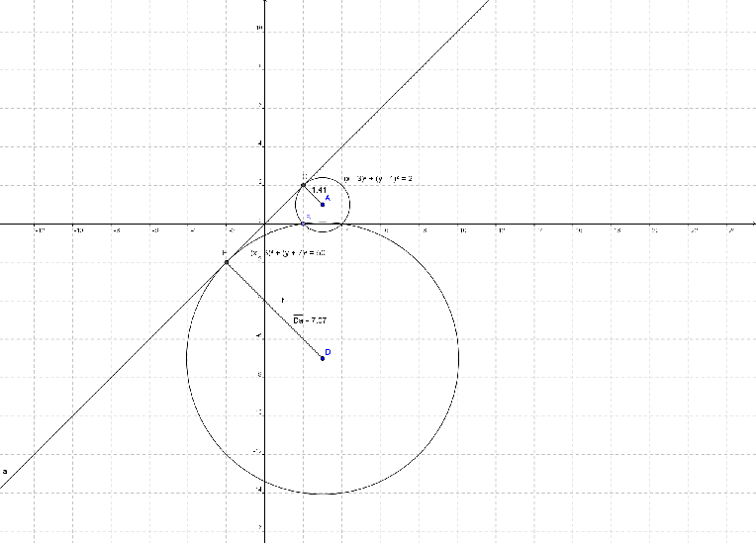Click the line label "a" at the lower left
The width and height of the screenshot is (756, 543).
tap(5, 471)
